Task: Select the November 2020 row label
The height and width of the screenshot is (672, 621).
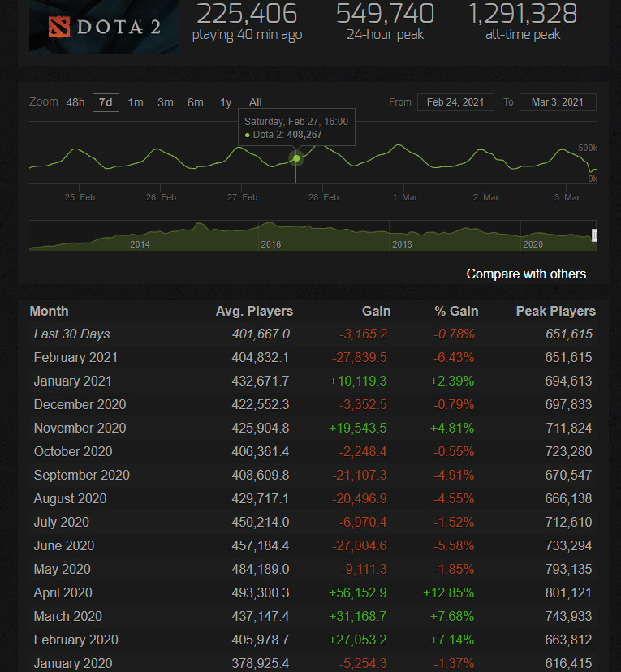Action: [80, 429]
